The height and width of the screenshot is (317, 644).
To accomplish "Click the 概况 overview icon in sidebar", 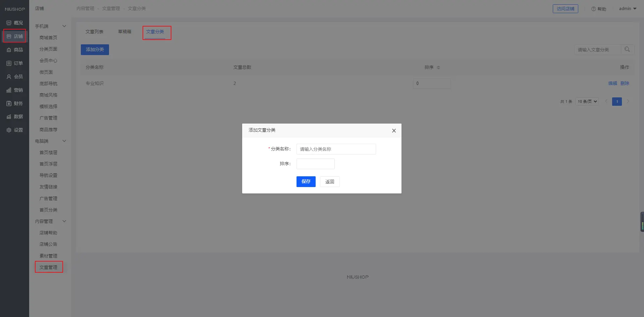I will (x=9, y=23).
